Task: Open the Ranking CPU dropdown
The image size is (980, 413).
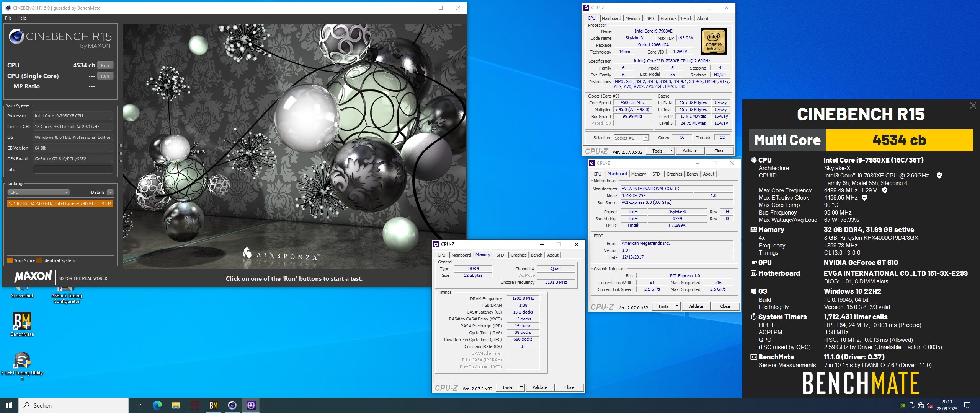Action: click(x=38, y=192)
